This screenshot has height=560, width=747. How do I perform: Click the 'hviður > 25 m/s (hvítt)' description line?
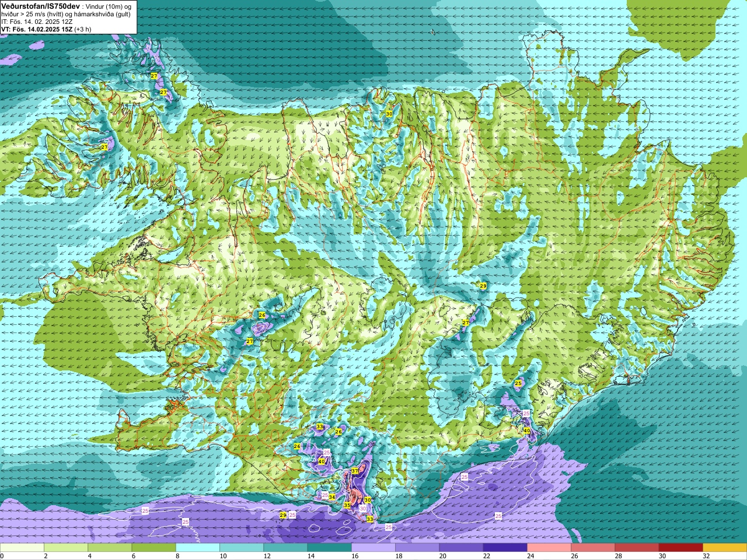coord(66,14)
